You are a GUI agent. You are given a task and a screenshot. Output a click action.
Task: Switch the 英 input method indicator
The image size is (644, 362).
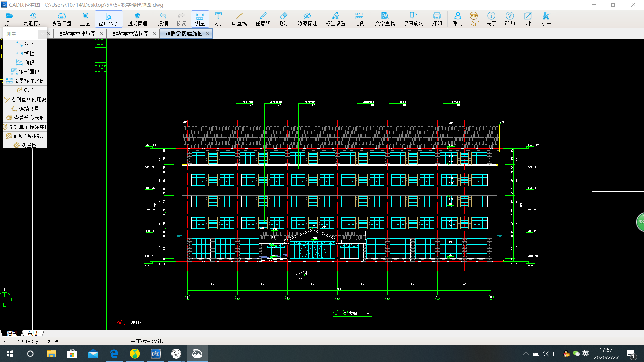click(x=586, y=353)
